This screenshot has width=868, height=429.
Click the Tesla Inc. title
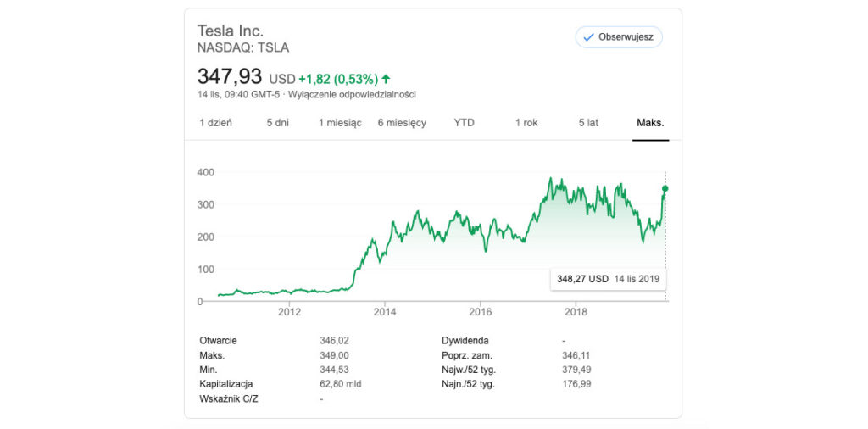231,31
